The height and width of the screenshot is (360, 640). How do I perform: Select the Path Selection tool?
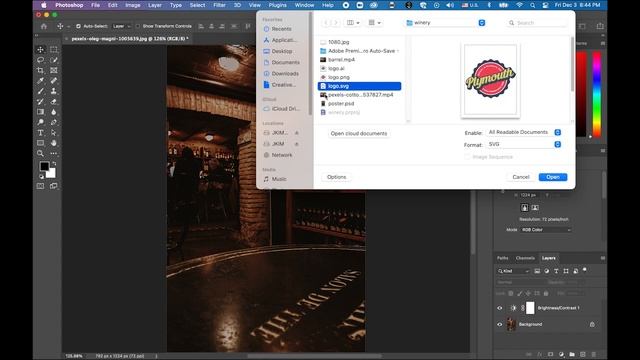tap(53, 133)
